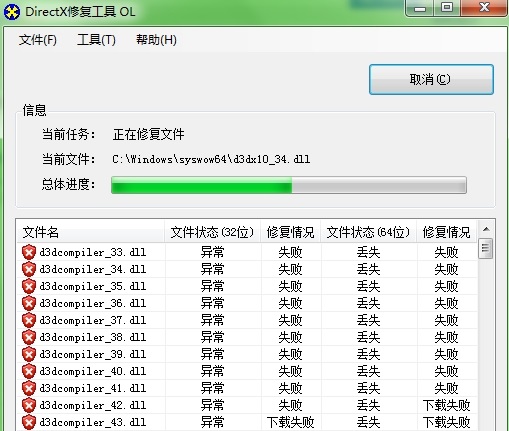This screenshot has height=431, width=509.
Task: Click 64位 下载失败 cell for d3dcompiler_42.dll
Action: pos(446,405)
